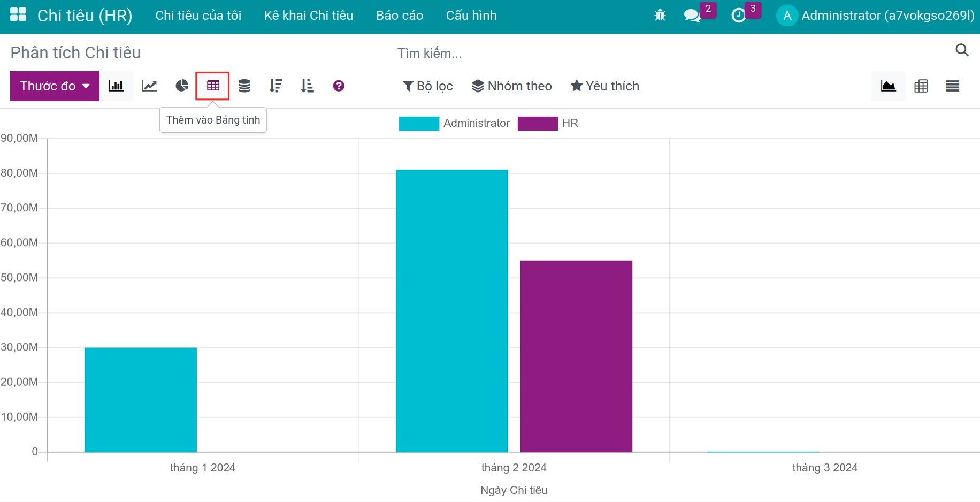Click the search magnifier icon
The height and width of the screenshot is (502, 980).
[962, 50]
